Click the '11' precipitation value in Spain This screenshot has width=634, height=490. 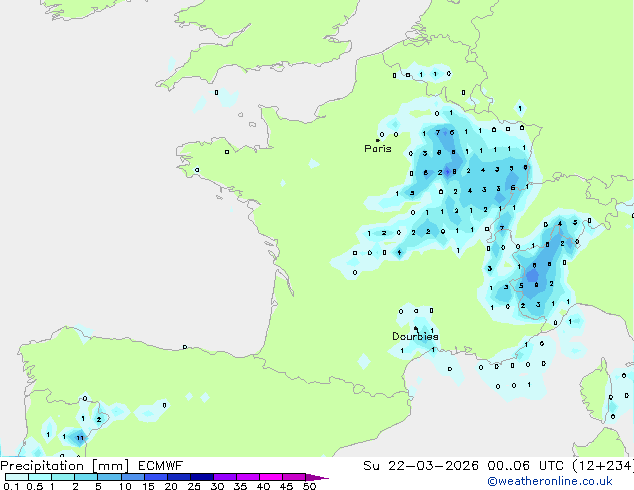pyautogui.click(x=80, y=438)
